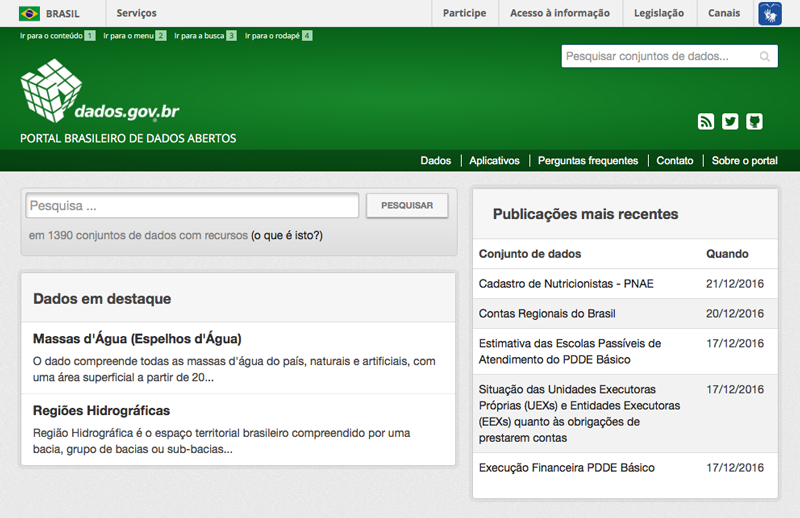Screen dimensions: 800x518
Task: Click Massas d'Água description text
Action: pyautogui.click(x=234, y=369)
